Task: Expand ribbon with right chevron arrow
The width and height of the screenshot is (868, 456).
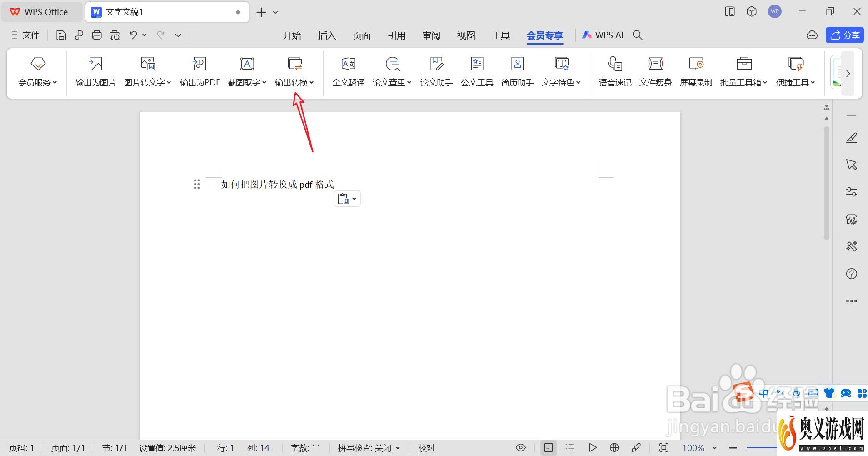Action: (848, 73)
